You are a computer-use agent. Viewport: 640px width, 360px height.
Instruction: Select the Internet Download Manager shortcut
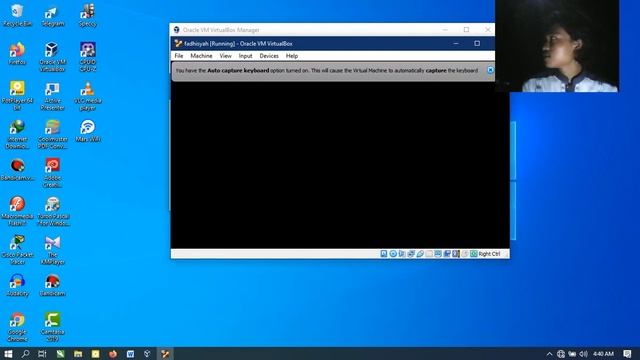17,134
